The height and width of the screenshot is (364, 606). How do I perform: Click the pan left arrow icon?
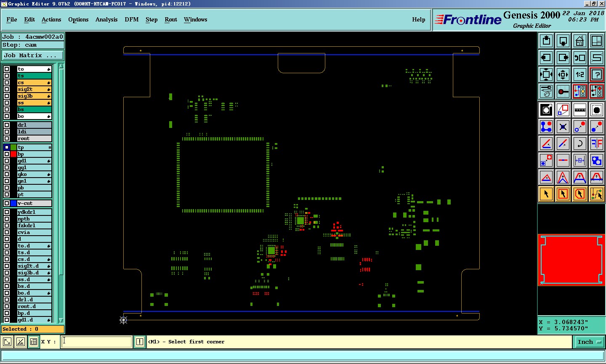coord(546,58)
